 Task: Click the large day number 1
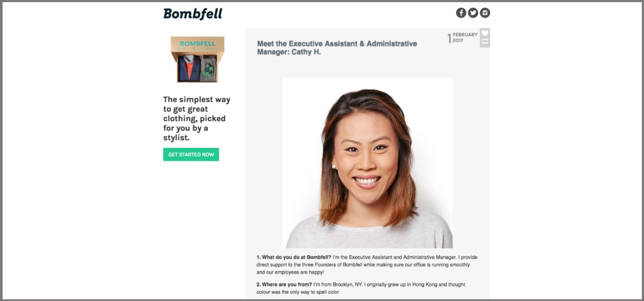tap(449, 39)
